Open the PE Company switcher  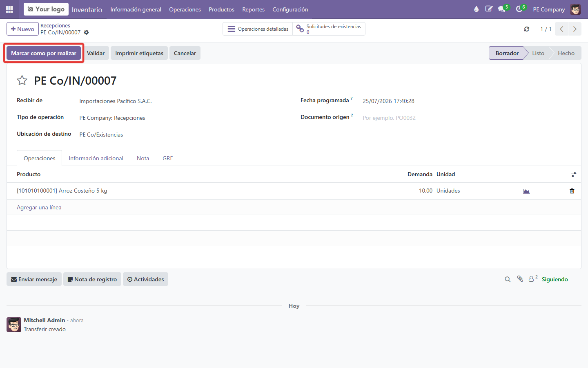[549, 9]
